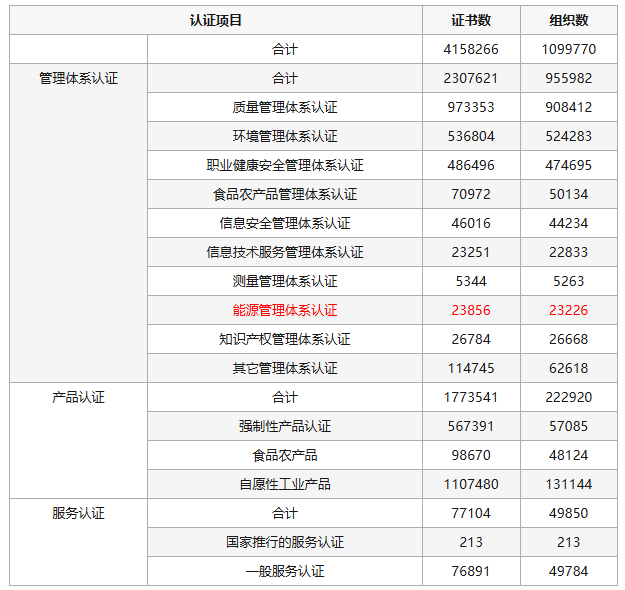
Task: Select the 测量管理体系认证 row label
Action: 285,281
